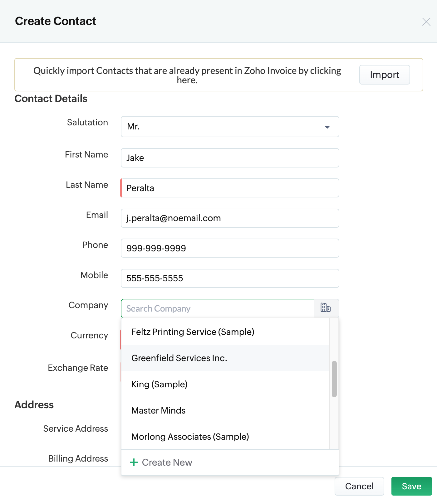This screenshot has width=437, height=504.
Task: Click the Phone number field
Action: (x=230, y=248)
